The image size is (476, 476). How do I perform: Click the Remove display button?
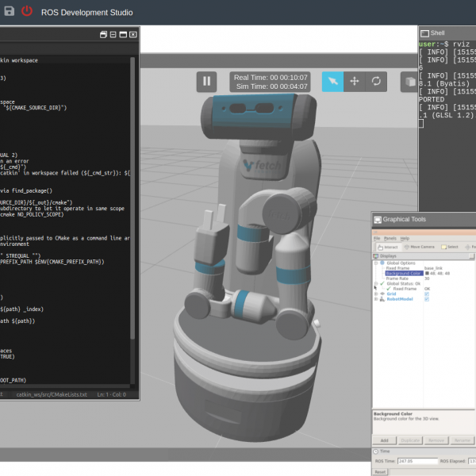tap(436, 440)
